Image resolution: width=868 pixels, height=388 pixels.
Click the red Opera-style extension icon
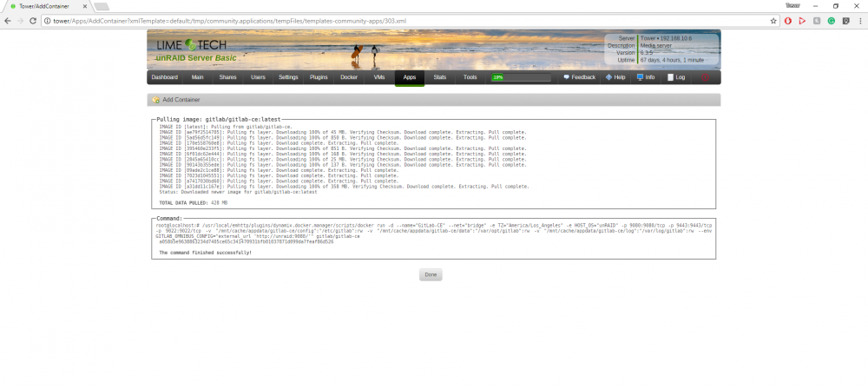click(788, 21)
